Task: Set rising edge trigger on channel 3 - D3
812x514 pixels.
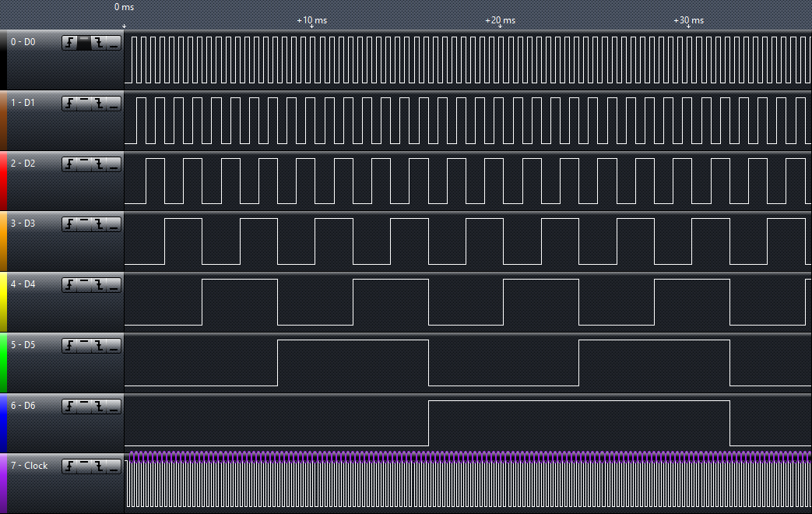Action: (69, 224)
